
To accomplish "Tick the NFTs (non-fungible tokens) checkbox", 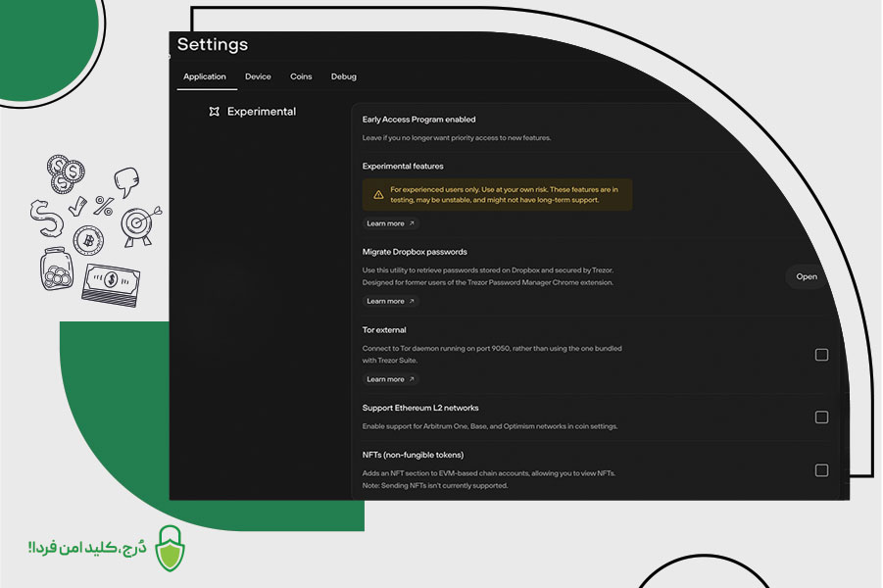I will pyautogui.click(x=821, y=470).
